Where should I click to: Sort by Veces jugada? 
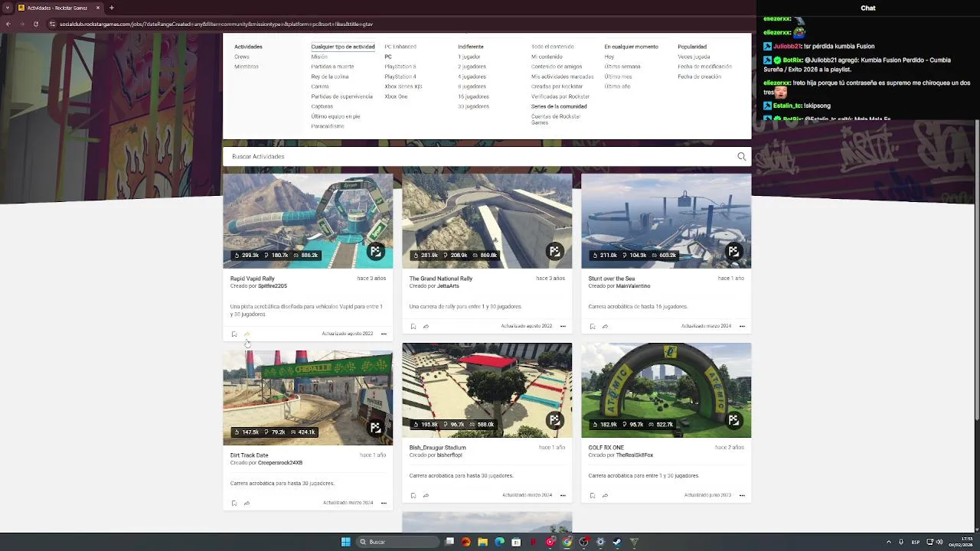pyautogui.click(x=694, y=57)
